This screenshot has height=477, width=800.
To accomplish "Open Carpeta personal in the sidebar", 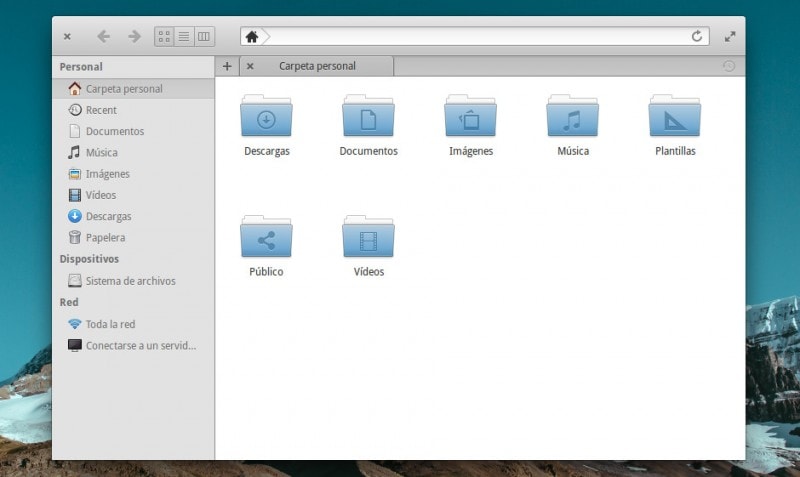I will (x=133, y=89).
